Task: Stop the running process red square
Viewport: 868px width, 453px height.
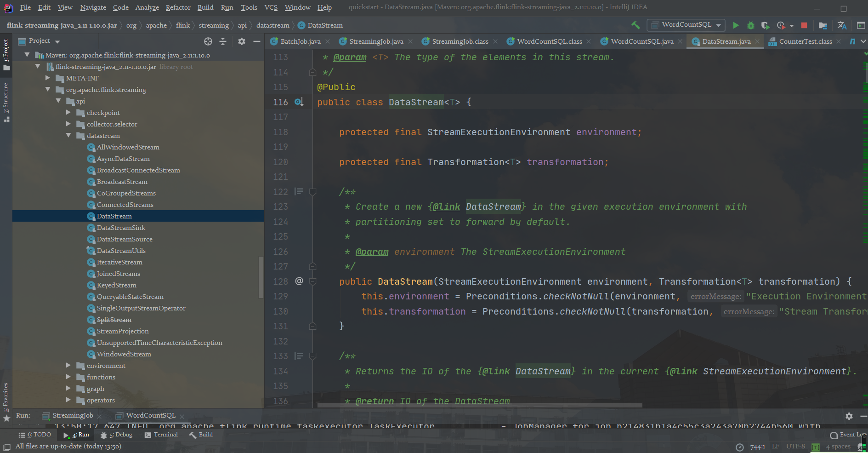Action: click(x=804, y=25)
